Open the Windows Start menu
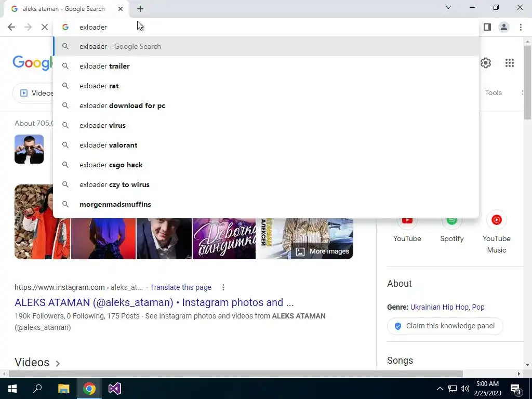Image resolution: width=532 pixels, height=399 pixels. coord(12,389)
